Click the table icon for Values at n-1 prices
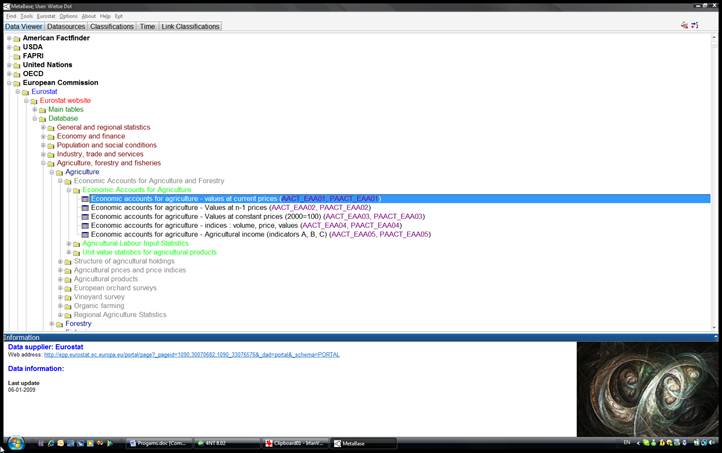The width and height of the screenshot is (722, 453). (x=85, y=208)
